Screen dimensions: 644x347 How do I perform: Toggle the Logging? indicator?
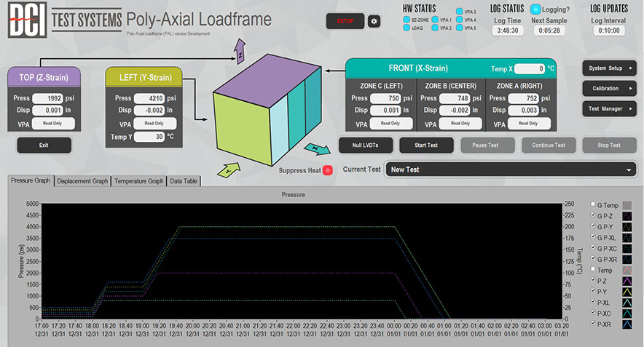pos(535,9)
